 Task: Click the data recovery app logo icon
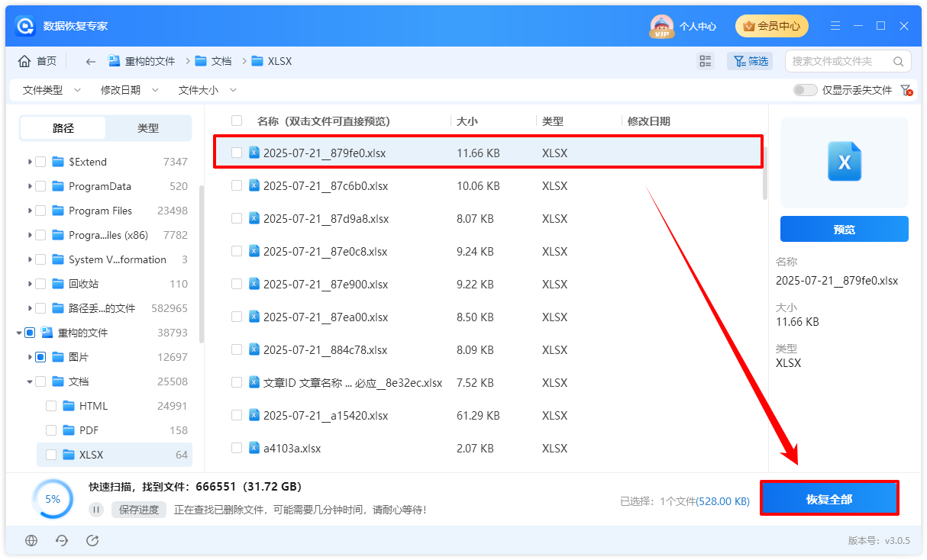click(x=25, y=26)
